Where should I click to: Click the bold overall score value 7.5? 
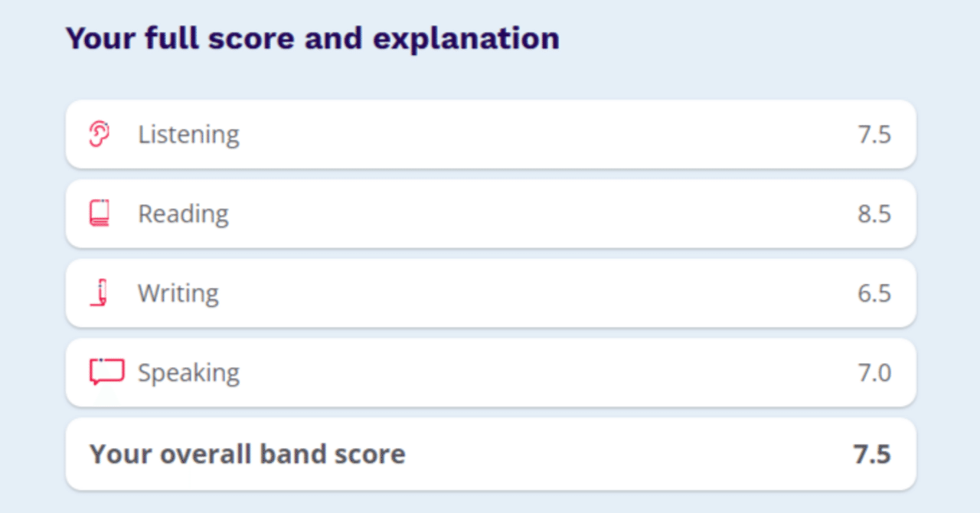pos(872,454)
